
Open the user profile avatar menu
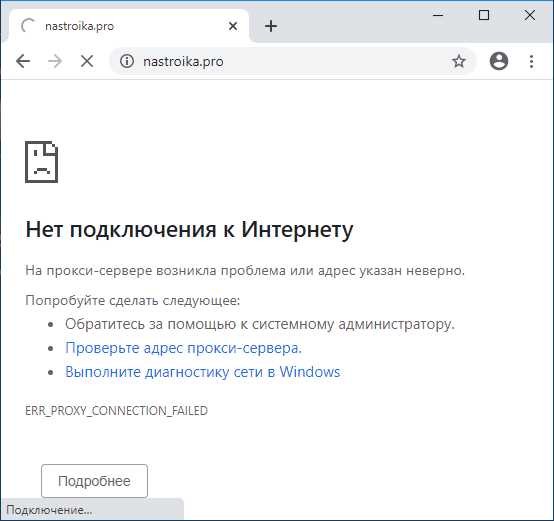499,61
